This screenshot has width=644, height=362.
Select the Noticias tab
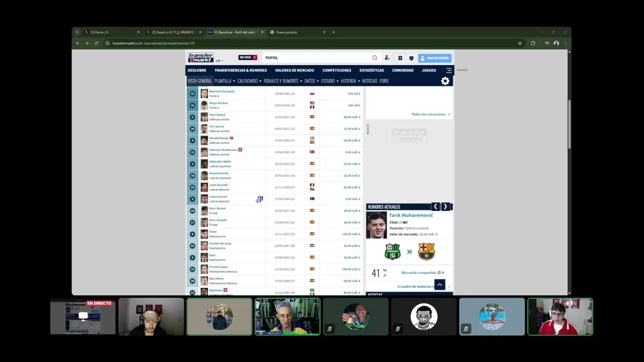(x=369, y=81)
